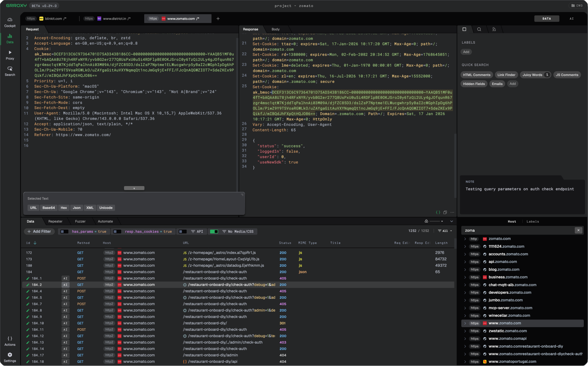Open Settings from the bottom sidebar
The image size is (588, 366).
(x=10, y=357)
